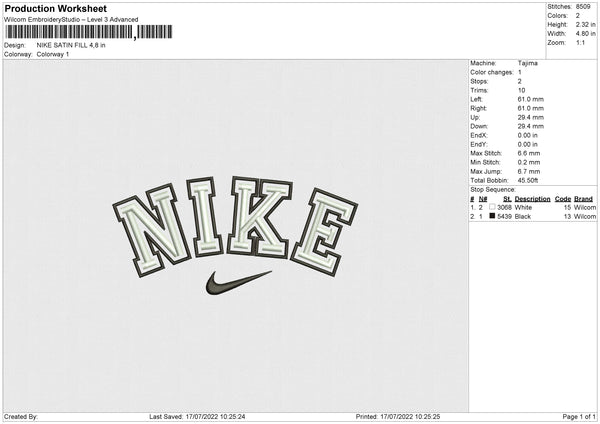Screen dimensions: 600x424
Task: Click the Width value 4.80 in
Action: (x=586, y=34)
